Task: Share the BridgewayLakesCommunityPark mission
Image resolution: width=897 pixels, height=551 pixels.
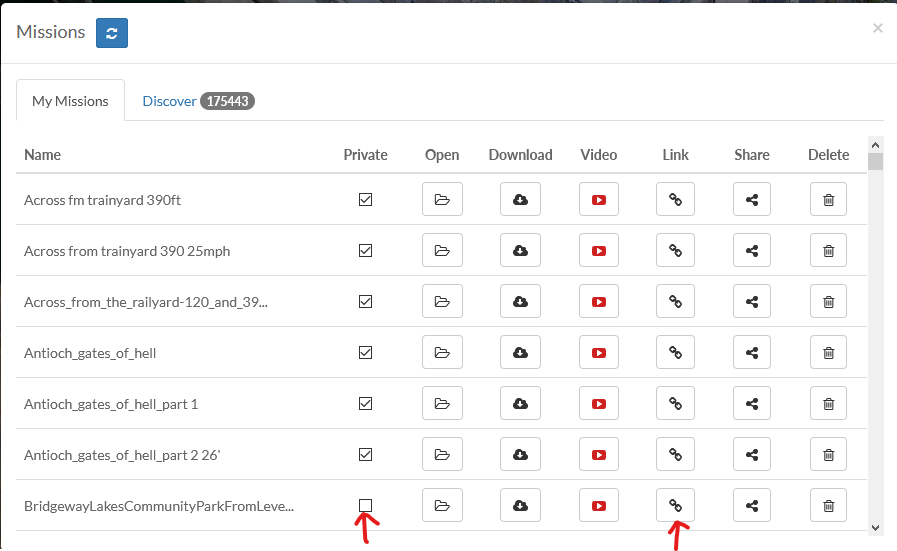Action: (752, 505)
